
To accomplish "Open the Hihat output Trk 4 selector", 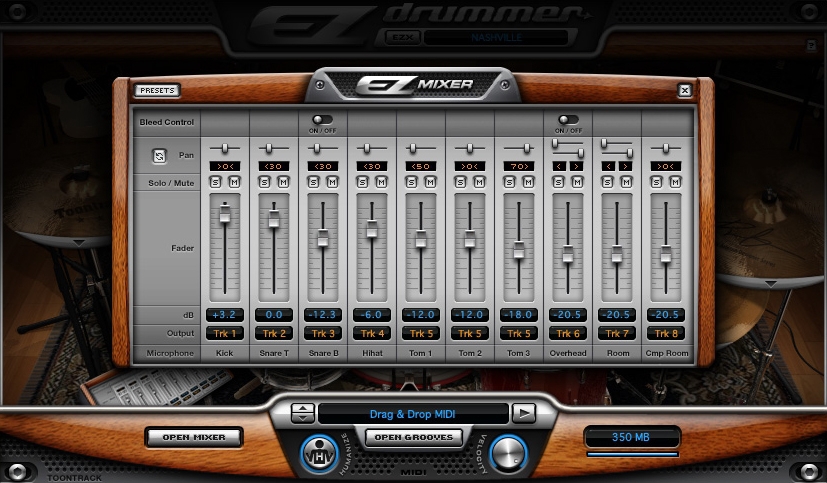I will [x=371, y=333].
